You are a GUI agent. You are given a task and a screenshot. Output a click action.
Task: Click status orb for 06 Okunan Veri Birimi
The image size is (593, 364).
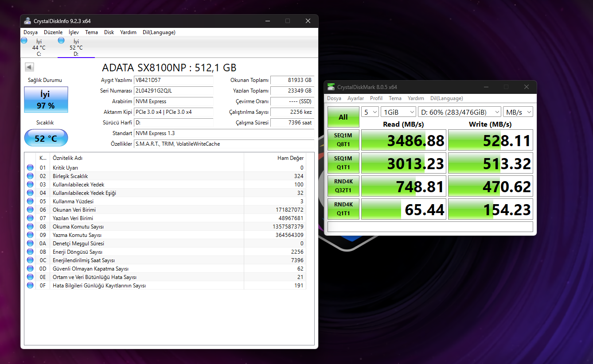point(30,210)
